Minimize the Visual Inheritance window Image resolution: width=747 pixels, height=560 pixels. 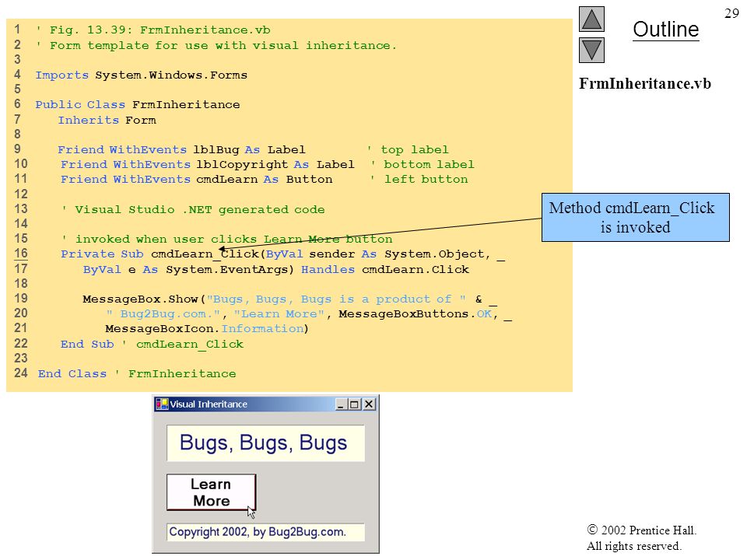341,404
